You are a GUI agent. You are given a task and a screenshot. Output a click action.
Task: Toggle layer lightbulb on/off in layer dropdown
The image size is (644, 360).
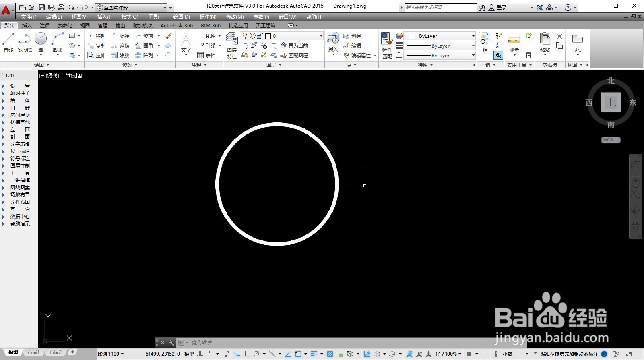[244, 36]
